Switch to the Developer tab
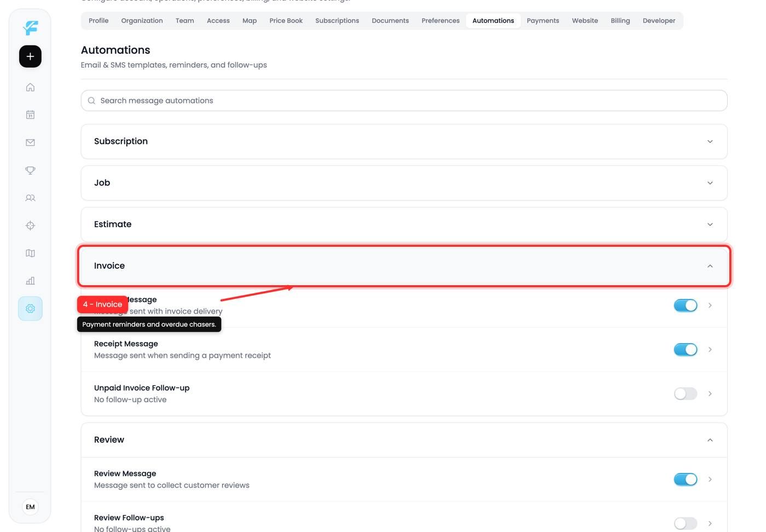 coord(659,21)
